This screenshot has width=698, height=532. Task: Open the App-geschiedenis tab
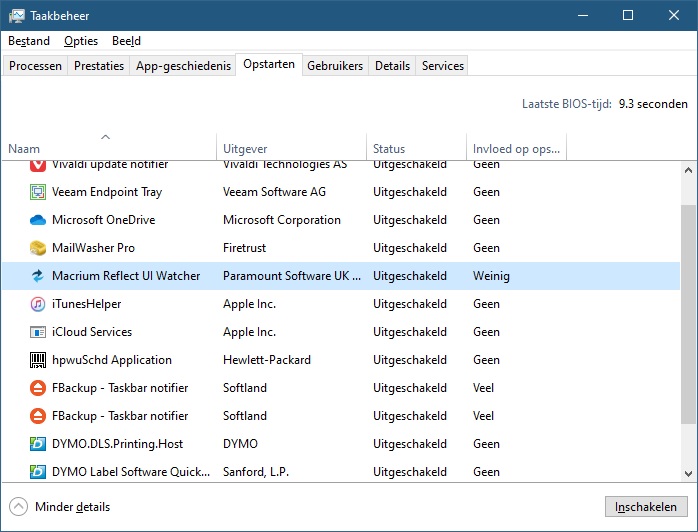click(x=183, y=66)
